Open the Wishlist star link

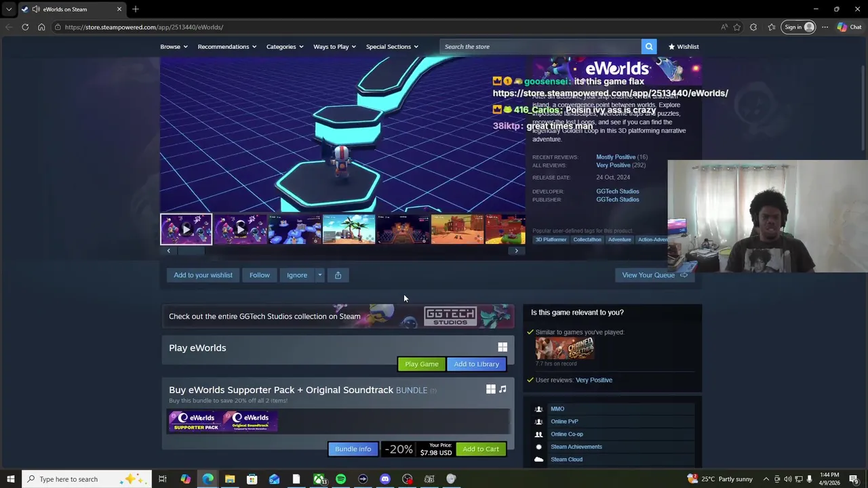pyautogui.click(x=684, y=47)
